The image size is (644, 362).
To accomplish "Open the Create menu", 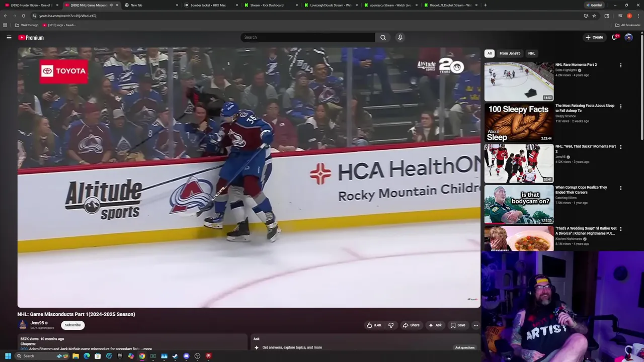I will point(594,37).
